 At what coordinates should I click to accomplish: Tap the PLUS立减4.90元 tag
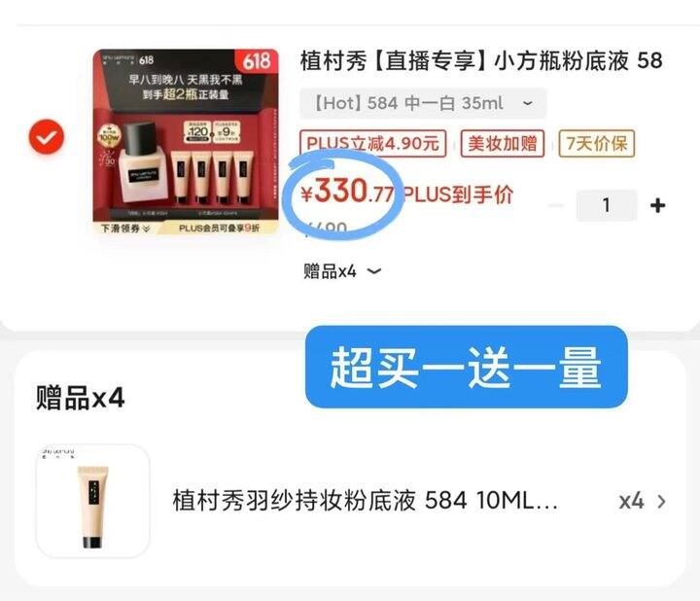tap(372, 144)
